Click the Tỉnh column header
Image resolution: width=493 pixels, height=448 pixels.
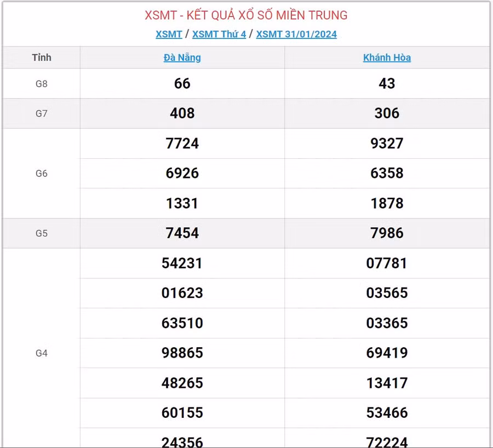tap(42, 58)
